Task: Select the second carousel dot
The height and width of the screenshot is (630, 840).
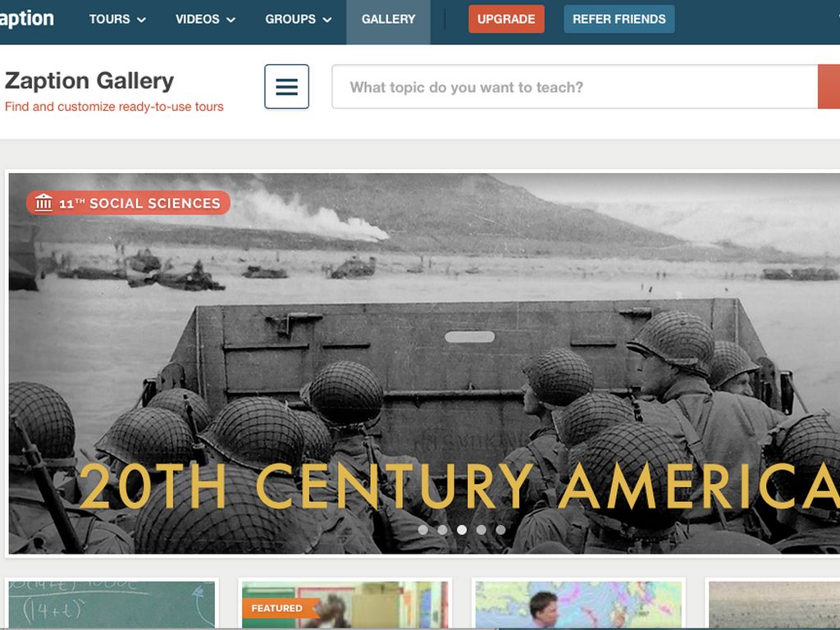Action: pyautogui.click(x=442, y=530)
